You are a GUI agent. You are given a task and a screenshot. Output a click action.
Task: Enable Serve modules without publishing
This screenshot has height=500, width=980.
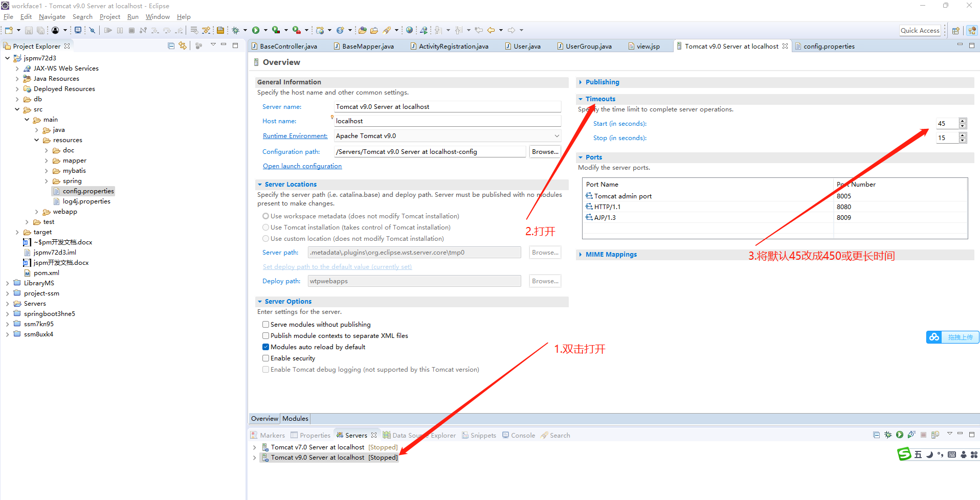tap(265, 325)
